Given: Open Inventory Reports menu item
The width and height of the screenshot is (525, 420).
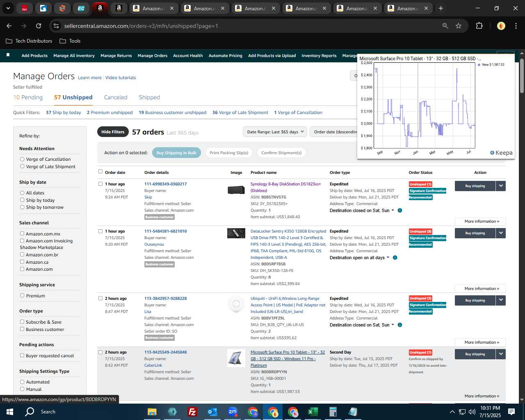Looking at the screenshot, I should (319, 55).
